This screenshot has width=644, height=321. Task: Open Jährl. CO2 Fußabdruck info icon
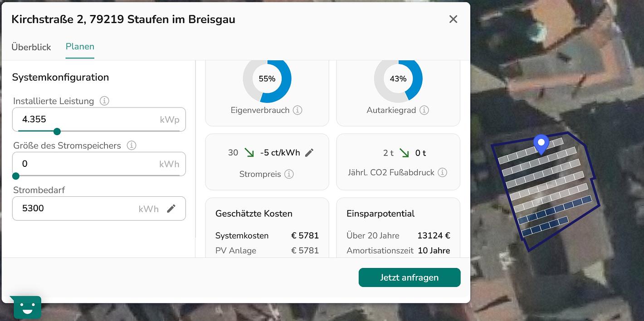pos(443,173)
